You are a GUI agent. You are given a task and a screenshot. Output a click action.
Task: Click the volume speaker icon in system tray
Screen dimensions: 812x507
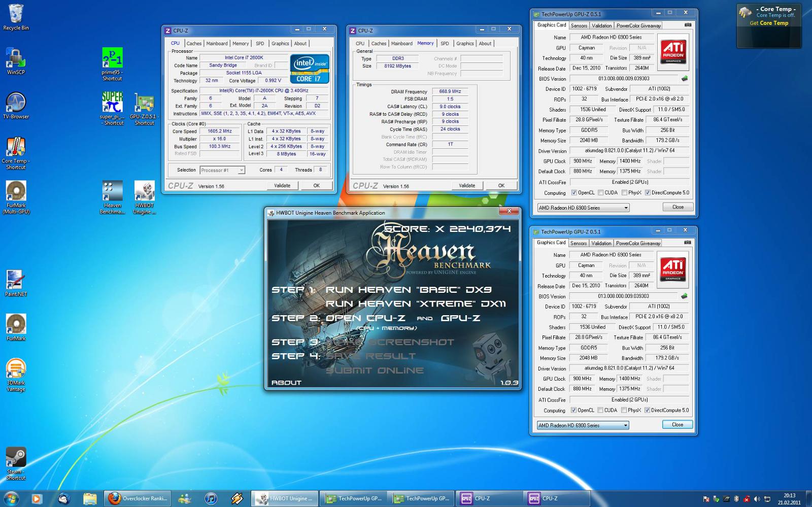[757, 499]
